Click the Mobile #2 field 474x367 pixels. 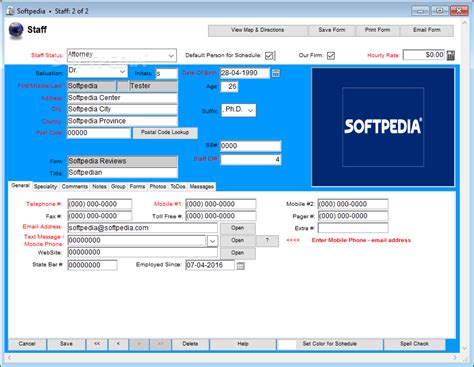tap(353, 204)
